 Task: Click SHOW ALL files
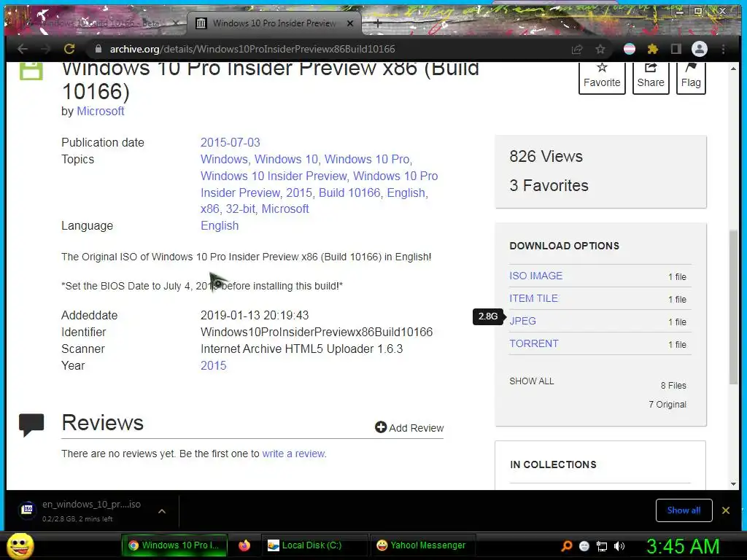[532, 381]
